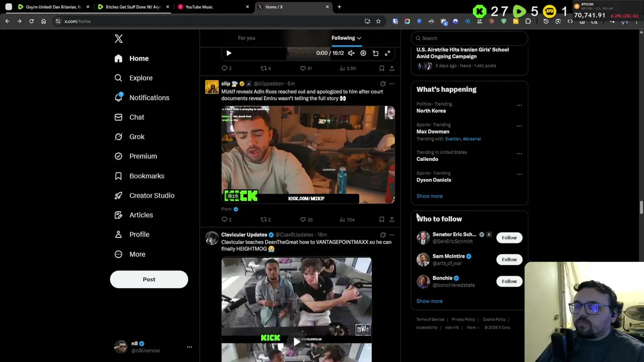This screenshot has height=362, width=644.
Task: Click the X logo in sidebar
Action: point(118,39)
